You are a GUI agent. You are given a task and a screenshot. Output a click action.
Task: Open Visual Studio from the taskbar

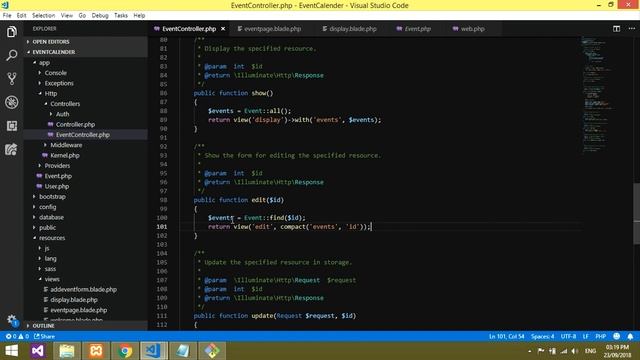tap(38, 351)
